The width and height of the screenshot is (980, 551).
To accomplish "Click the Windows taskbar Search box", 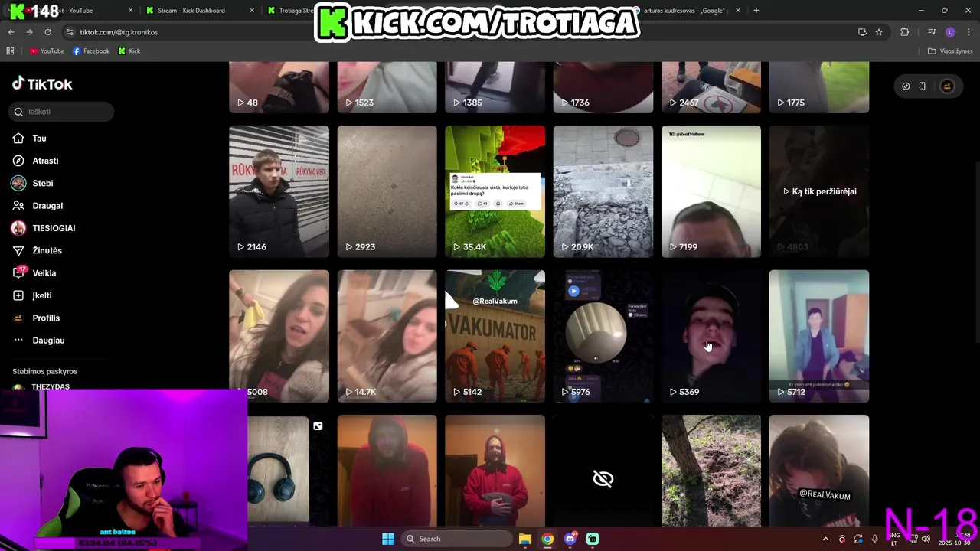I will (x=456, y=539).
